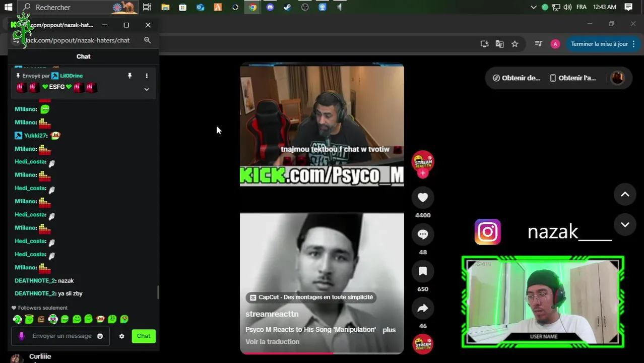Open chat settings with the gear icon
The height and width of the screenshot is (363, 644).
point(121,336)
